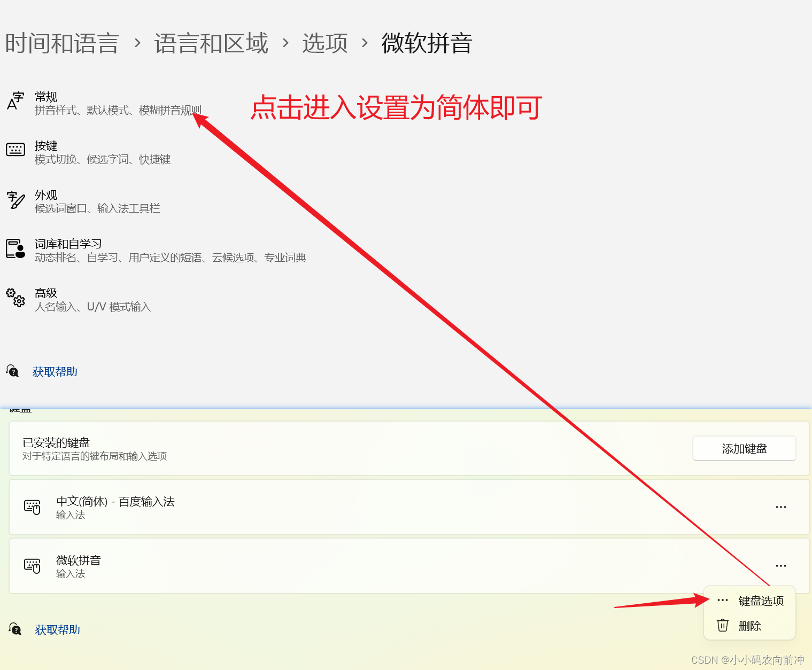
Task: Click the 微软拼音 page title
Action: pyautogui.click(x=427, y=43)
